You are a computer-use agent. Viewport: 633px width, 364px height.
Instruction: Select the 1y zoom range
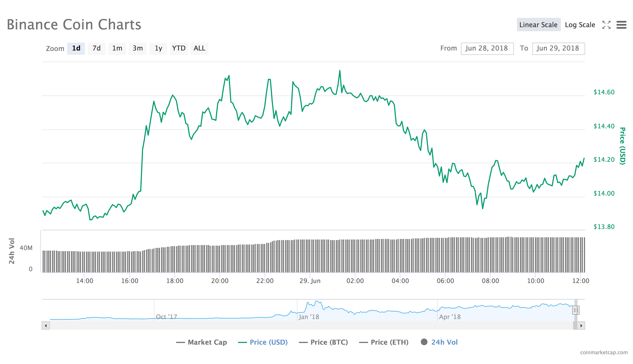click(158, 48)
